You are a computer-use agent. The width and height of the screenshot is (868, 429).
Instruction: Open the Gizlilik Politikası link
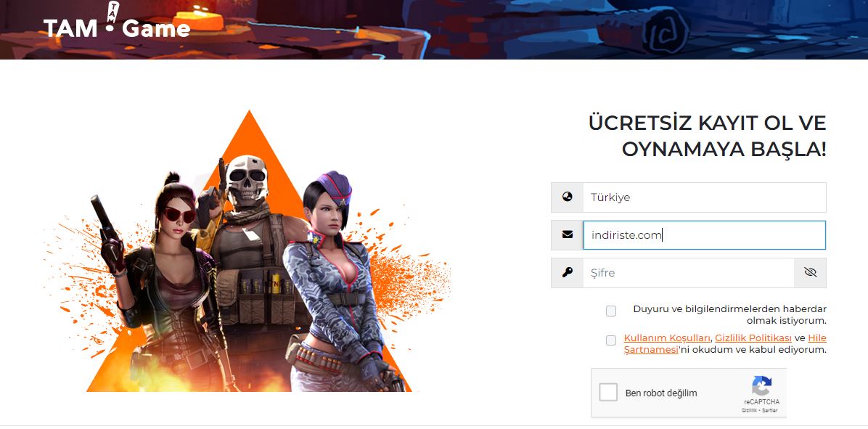753,338
